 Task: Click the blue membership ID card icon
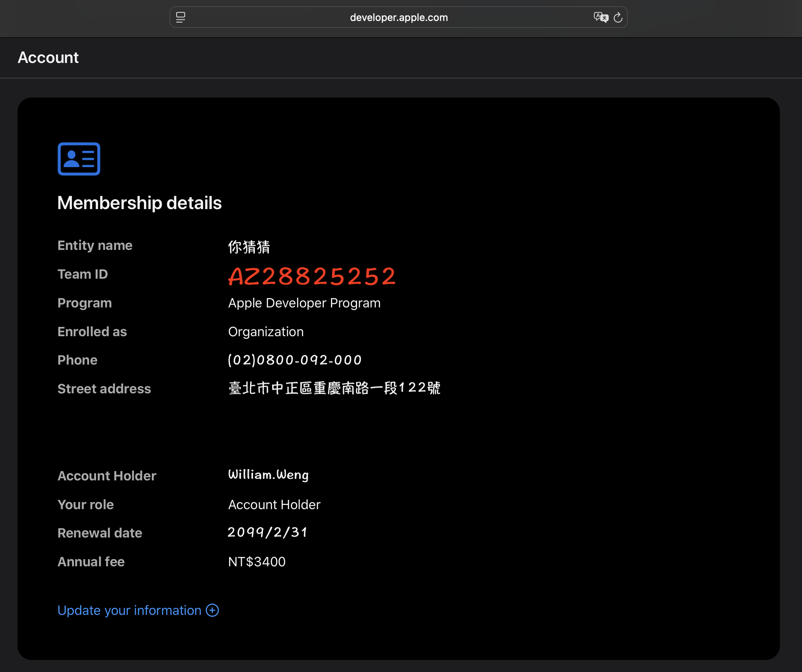(x=79, y=159)
